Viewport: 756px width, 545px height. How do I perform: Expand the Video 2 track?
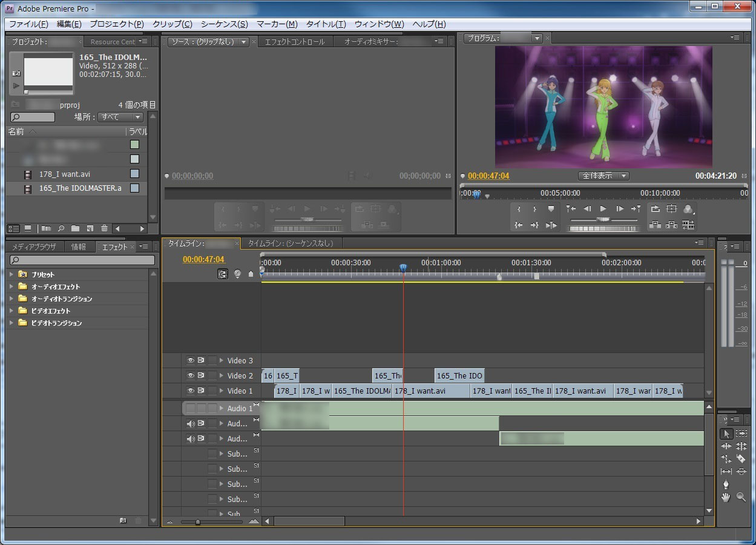(222, 375)
